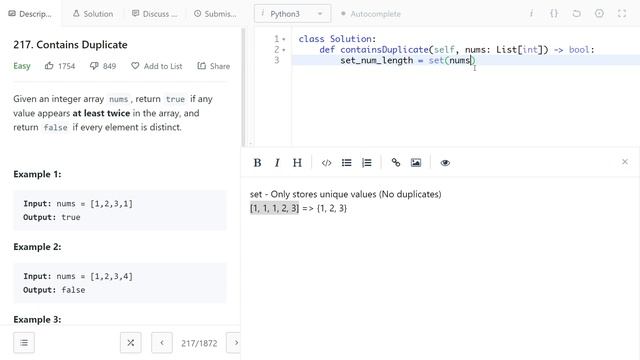Collapse code fold arrow on line 2
Image resolution: width=640 pixels, height=360 pixels.
(x=284, y=50)
